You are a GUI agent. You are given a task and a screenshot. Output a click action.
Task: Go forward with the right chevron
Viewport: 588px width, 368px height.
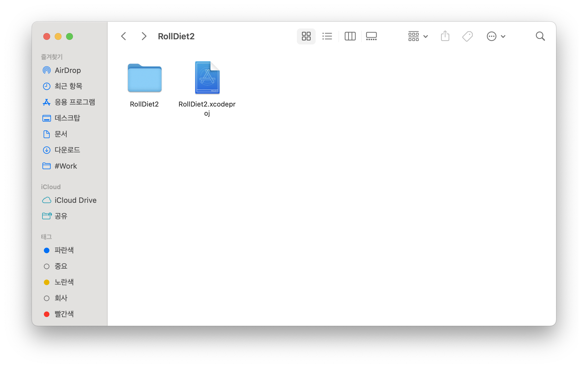pyautogui.click(x=144, y=36)
